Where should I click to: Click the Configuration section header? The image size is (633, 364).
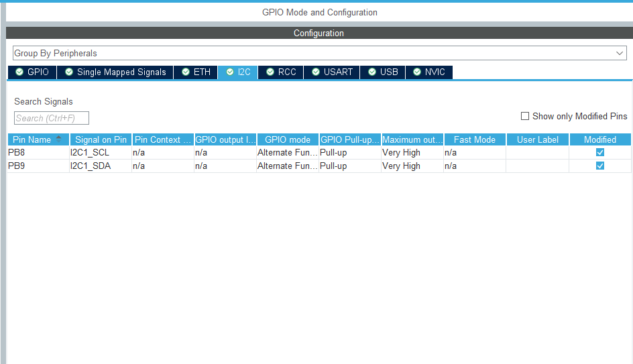pyautogui.click(x=319, y=33)
